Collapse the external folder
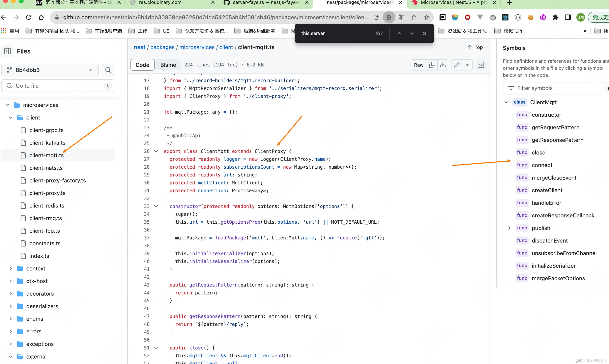The image size is (609, 364). pos(10,356)
